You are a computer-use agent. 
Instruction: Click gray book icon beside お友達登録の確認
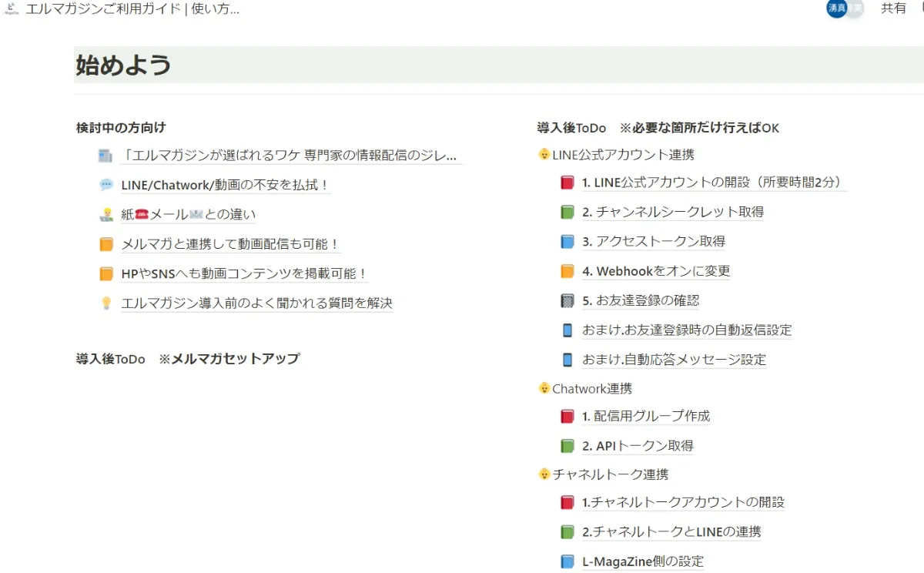point(567,300)
